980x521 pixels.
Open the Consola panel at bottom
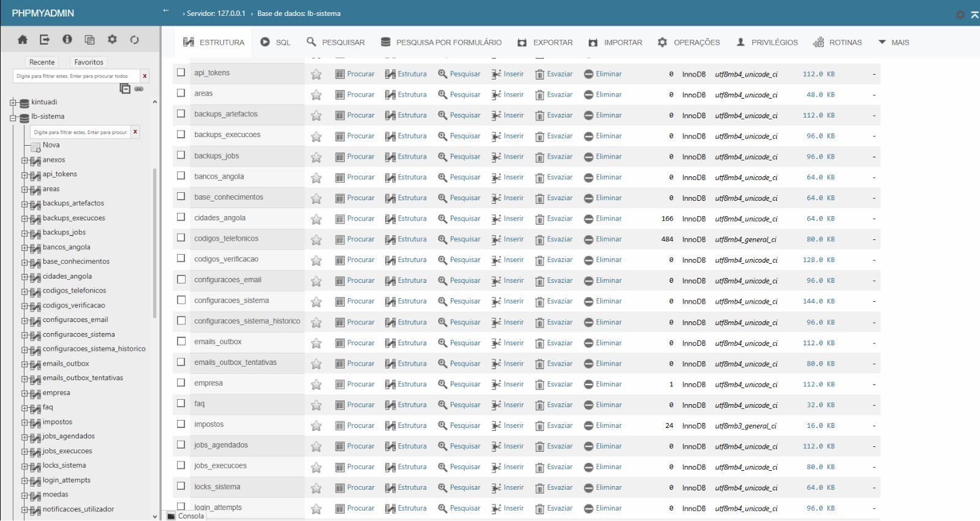[186, 516]
